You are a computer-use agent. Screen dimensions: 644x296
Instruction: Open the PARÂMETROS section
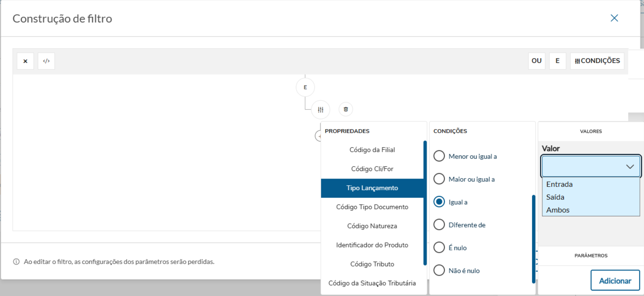[591, 256]
